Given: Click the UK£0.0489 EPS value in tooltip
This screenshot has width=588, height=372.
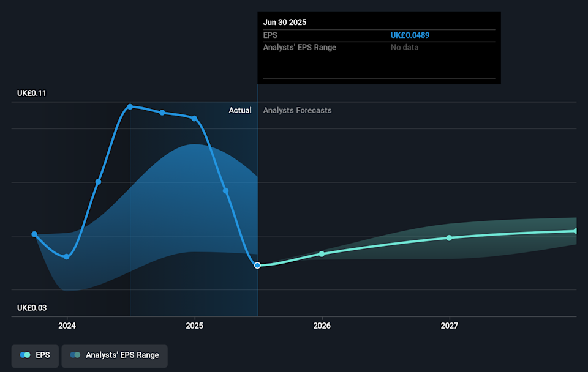Looking at the screenshot, I should (410, 35).
